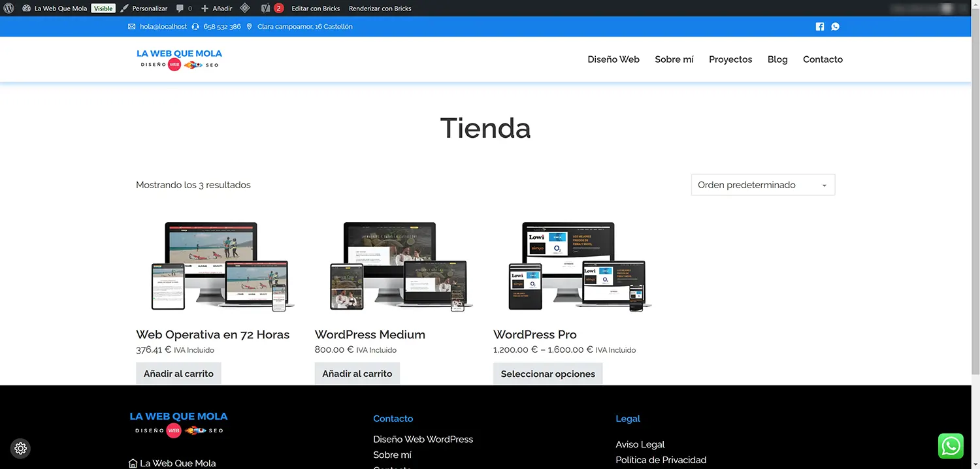This screenshot has height=469, width=980.
Task: Click the Tienda page heading
Action: (x=485, y=128)
